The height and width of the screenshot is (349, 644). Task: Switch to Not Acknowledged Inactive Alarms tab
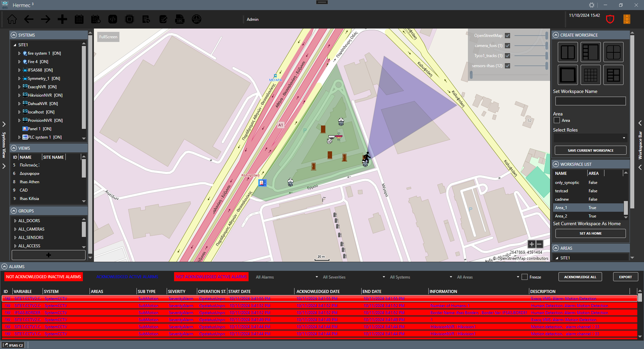pos(44,277)
